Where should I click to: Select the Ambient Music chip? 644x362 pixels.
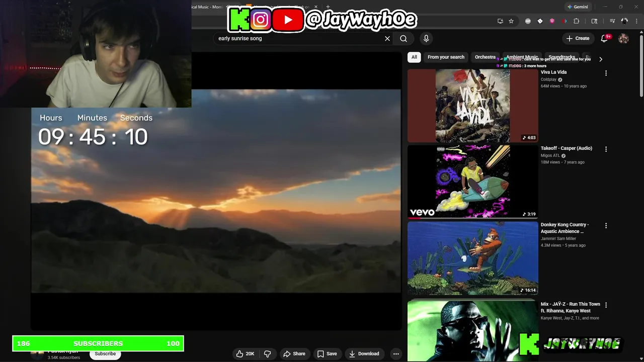click(x=522, y=57)
